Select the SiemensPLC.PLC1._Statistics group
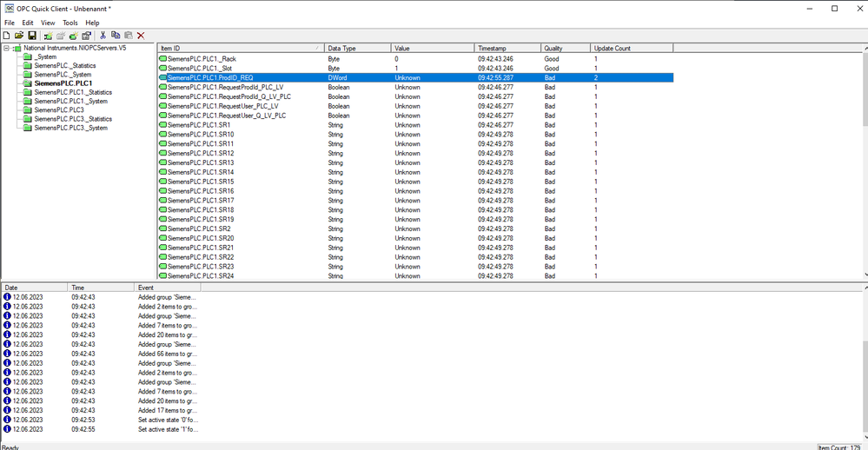868x450 pixels. (73, 92)
